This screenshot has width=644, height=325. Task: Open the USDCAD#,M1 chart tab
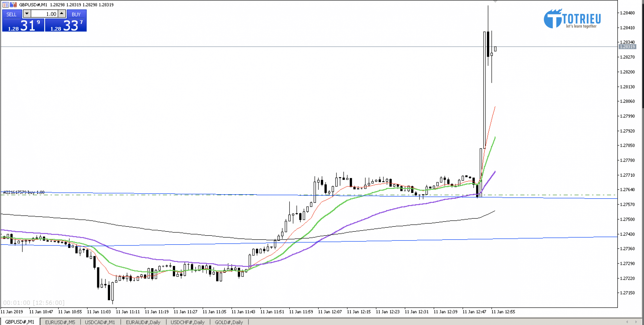click(x=100, y=322)
